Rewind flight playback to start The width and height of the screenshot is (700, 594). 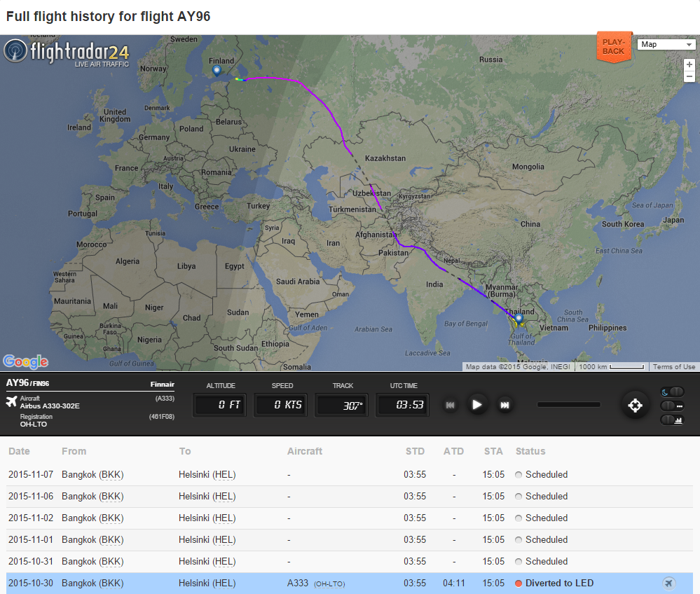[451, 406]
